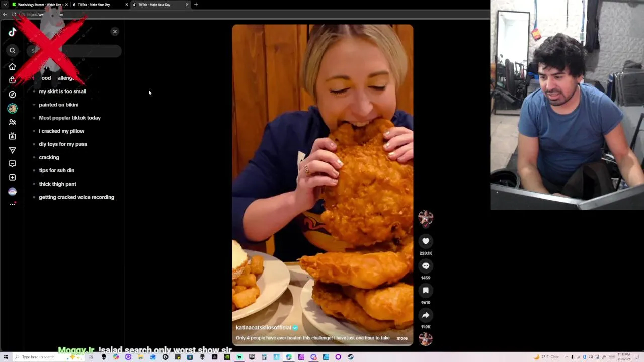This screenshot has width=644, height=362.
Task: Close the active TikTok tab
Action: [x=187, y=5]
